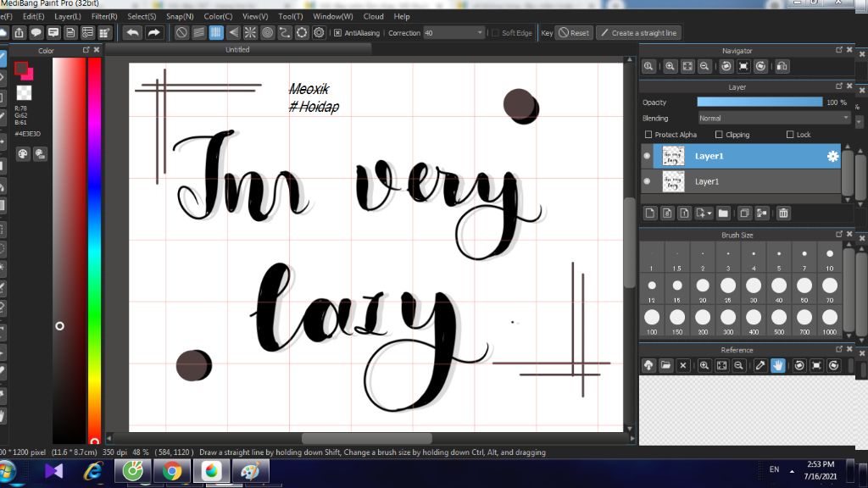The width and height of the screenshot is (868, 488).
Task: Select the foreground color swatch
Action: tap(21, 69)
